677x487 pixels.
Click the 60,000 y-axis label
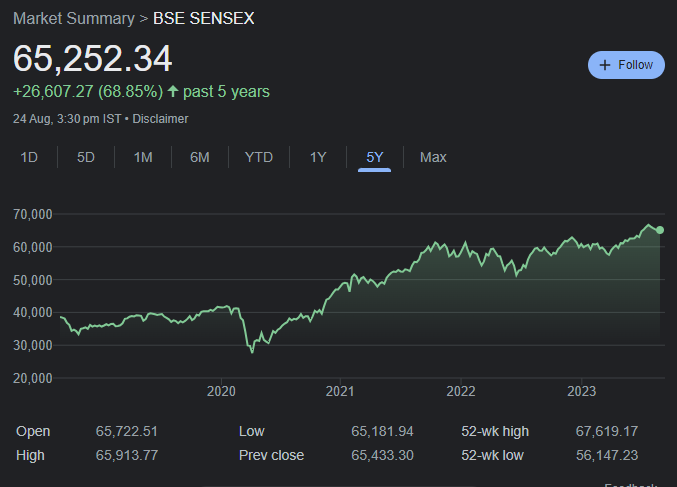(x=33, y=247)
